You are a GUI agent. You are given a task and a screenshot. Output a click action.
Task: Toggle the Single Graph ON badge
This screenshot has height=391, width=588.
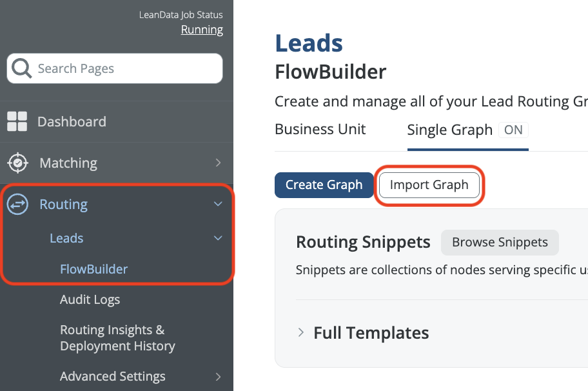coord(513,130)
